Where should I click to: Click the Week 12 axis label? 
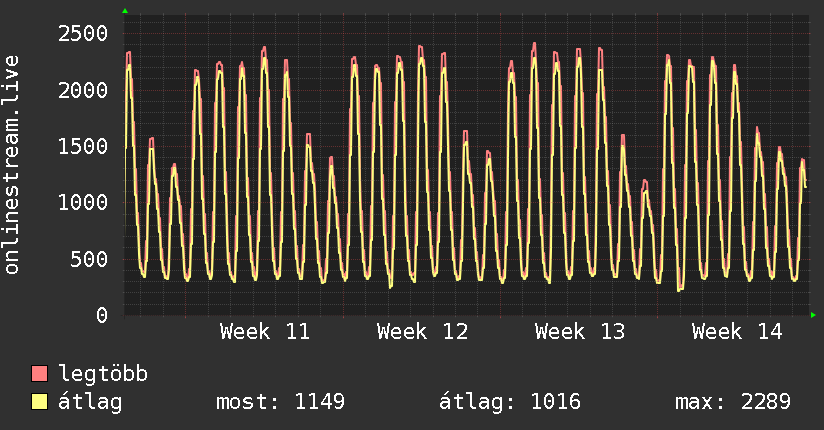[422, 332]
